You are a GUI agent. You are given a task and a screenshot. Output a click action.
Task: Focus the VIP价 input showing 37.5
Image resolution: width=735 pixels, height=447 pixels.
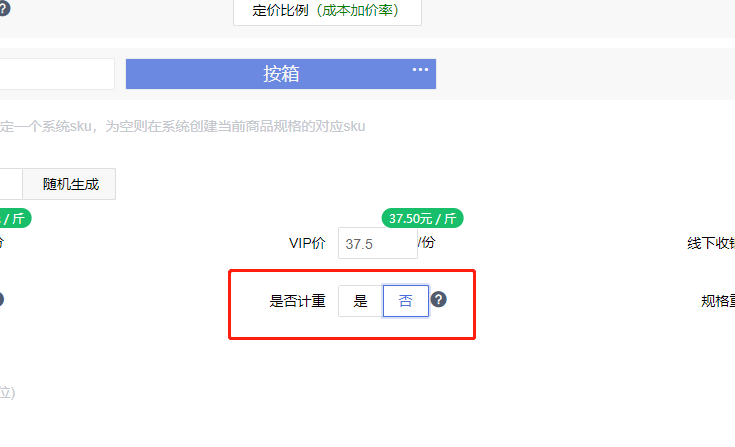coord(378,243)
